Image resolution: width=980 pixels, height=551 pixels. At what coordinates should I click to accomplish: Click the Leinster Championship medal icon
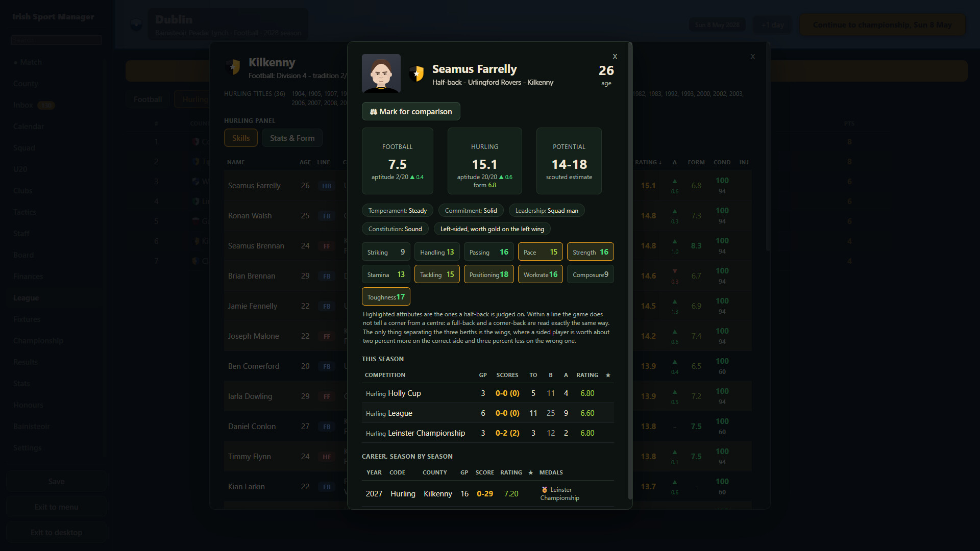pyautogui.click(x=545, y=490)
